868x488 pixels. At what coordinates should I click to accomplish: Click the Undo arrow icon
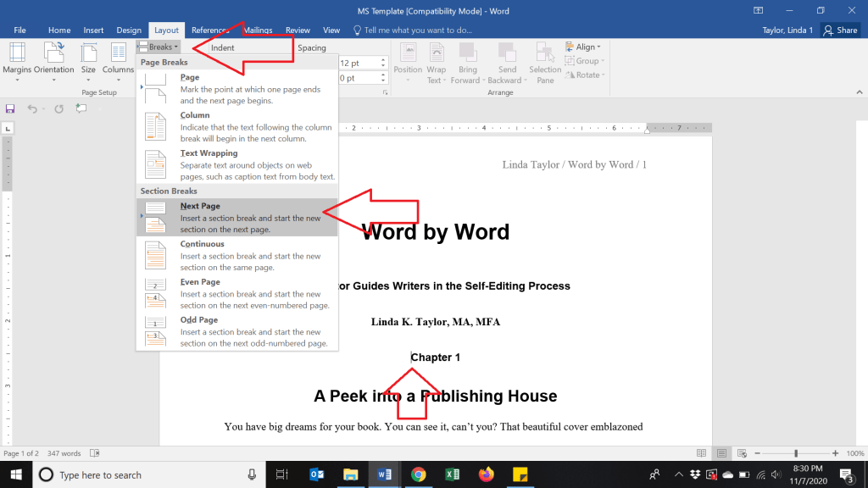(32, 108)
